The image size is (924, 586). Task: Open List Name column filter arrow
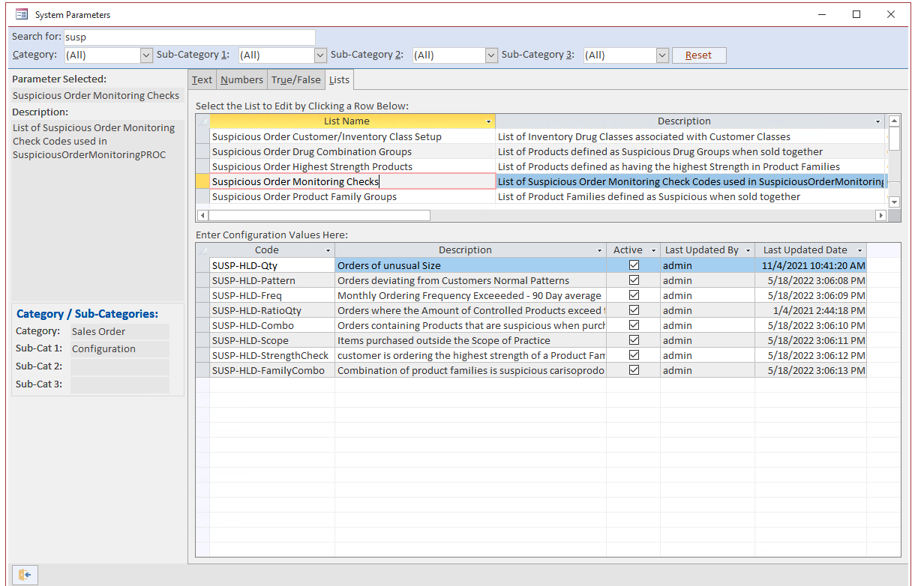point(488,121)
